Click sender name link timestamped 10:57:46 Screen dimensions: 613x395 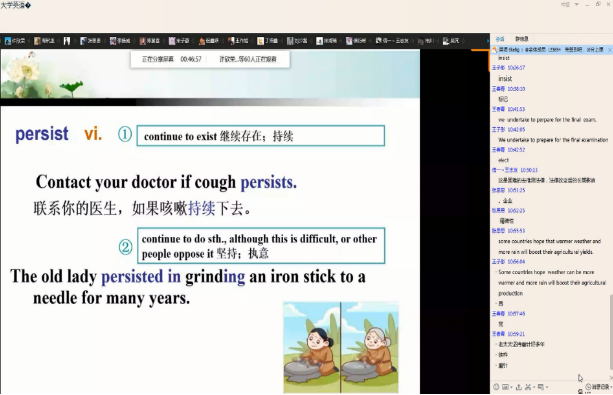tap(498, 314)
